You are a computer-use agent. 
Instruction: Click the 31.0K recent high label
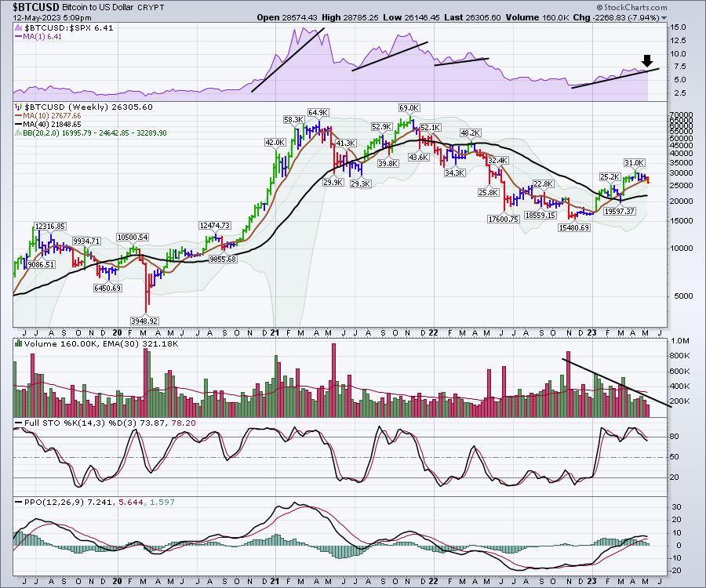click(x=634, y=162)
